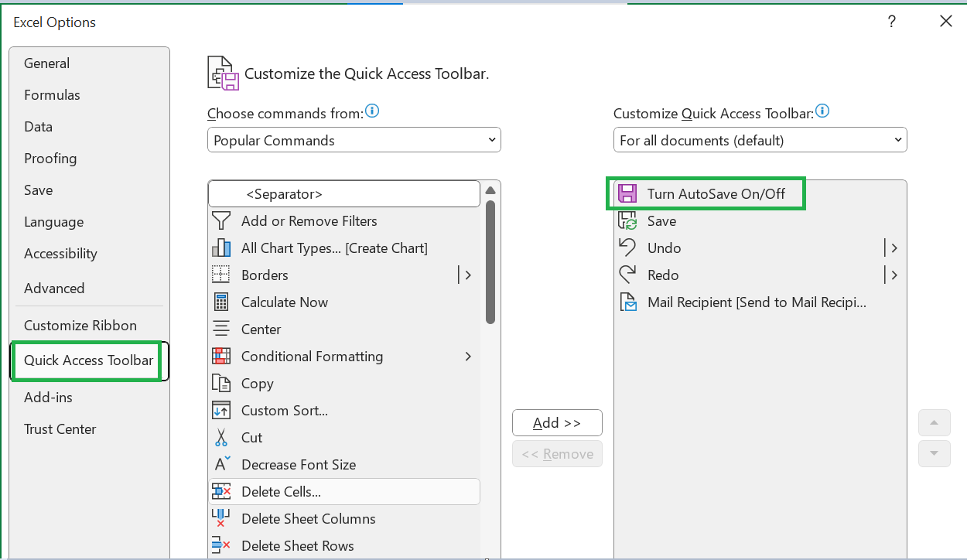Select the Turn AutoSave On/Off entry text

click(x=716, y=194)
